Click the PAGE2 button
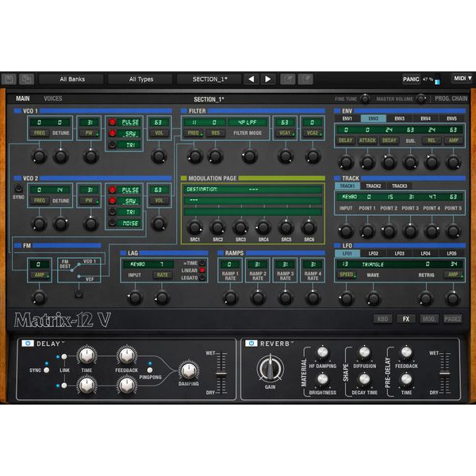The image size is (476, 476). tap(452, 319)
